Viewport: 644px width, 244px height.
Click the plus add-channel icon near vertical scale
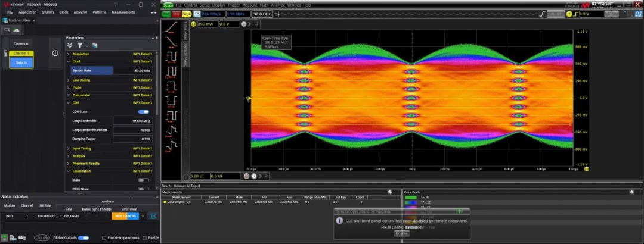[x=244, y=24]
